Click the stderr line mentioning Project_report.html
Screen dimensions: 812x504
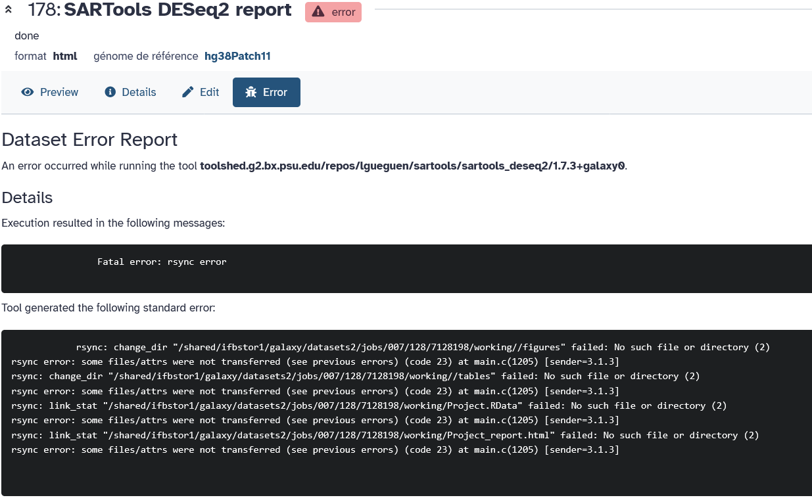[x=385, y=435]
